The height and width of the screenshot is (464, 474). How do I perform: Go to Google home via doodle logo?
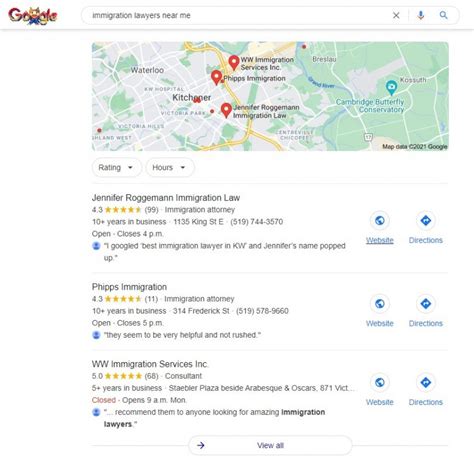(x=33, y=16)
